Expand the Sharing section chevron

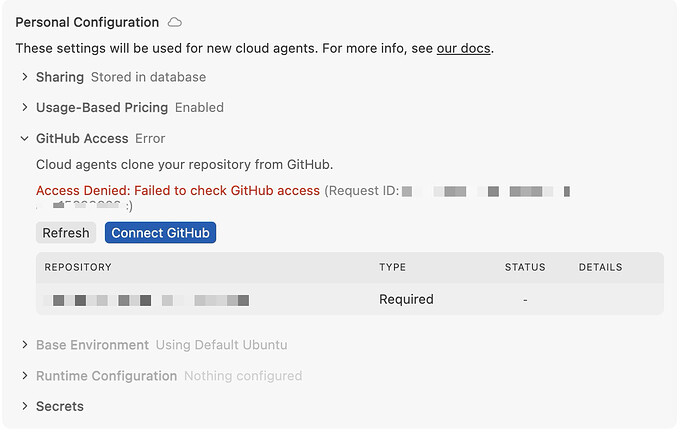tap(25, 77)
